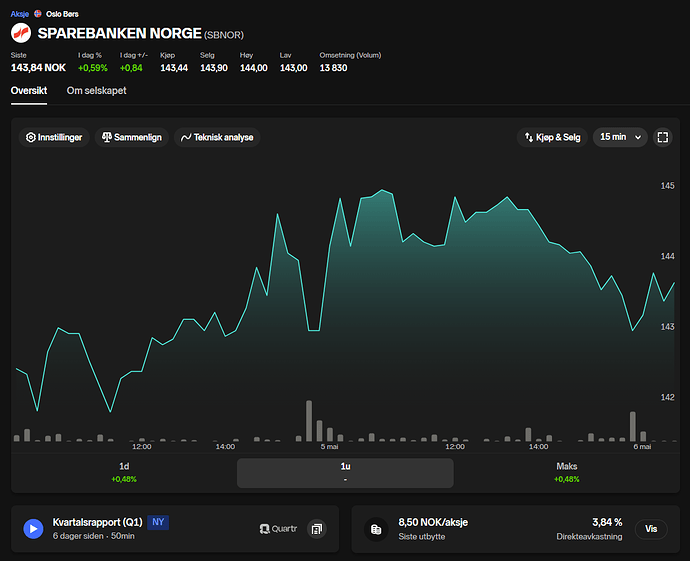This screenshot has width=690, height=561.
Task: Select the Maks time range
Action: tap(566, 473)
